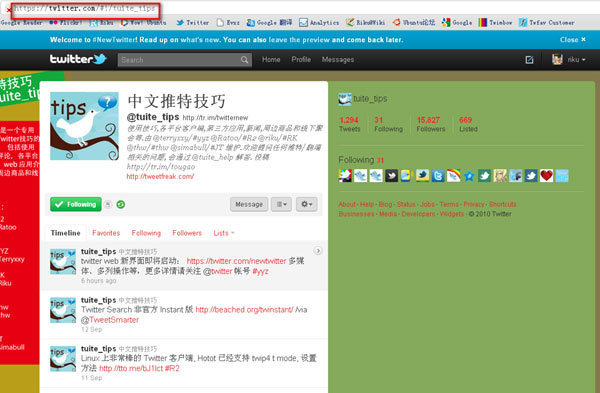Click the #R2 hashtag in the third tweet
600x393 pixels.
172,368
